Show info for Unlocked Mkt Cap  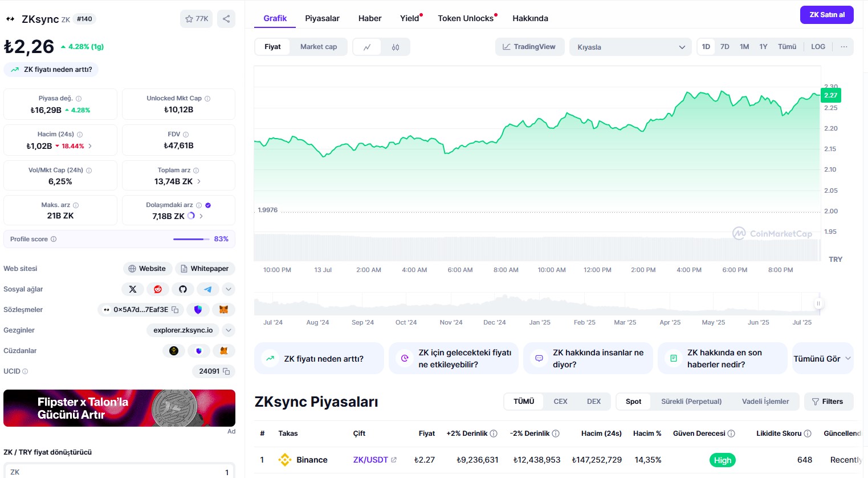coord(207,99)
